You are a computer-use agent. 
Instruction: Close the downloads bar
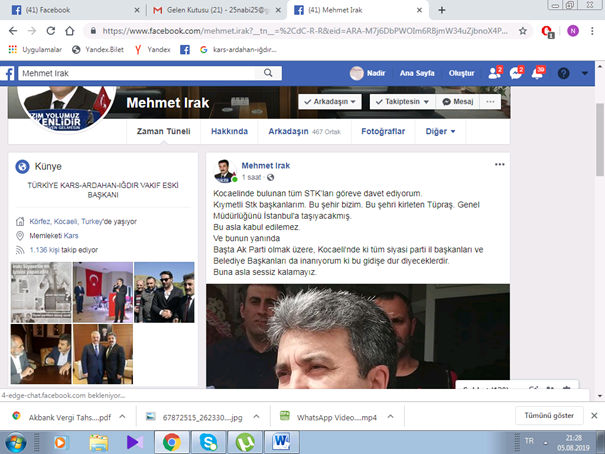(594, 415)
